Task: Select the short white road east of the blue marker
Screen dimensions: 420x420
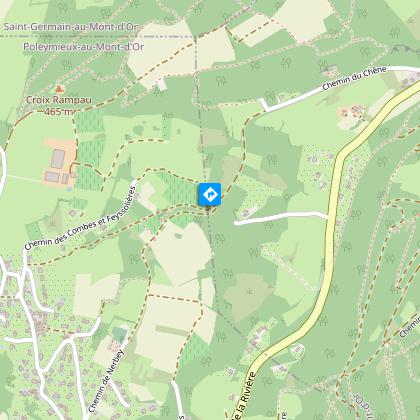Action: [281, 217]
